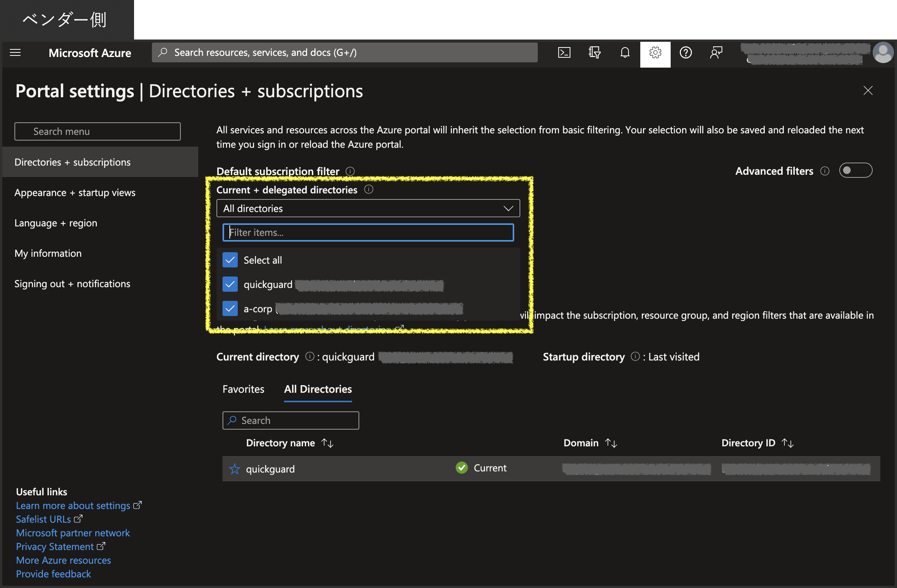Image resolution: width=897 pixels, height=588 pixels.
Task: Focus the Filter items text box
Action: point(368,232)
